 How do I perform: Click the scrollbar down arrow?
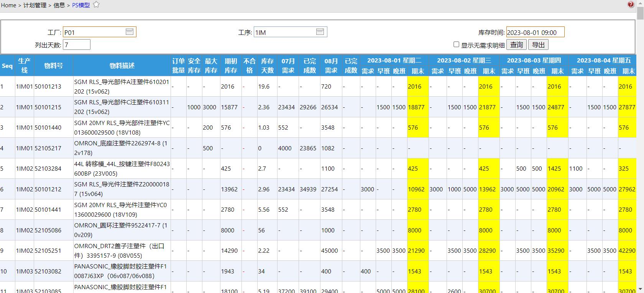(x=640, y=289)
